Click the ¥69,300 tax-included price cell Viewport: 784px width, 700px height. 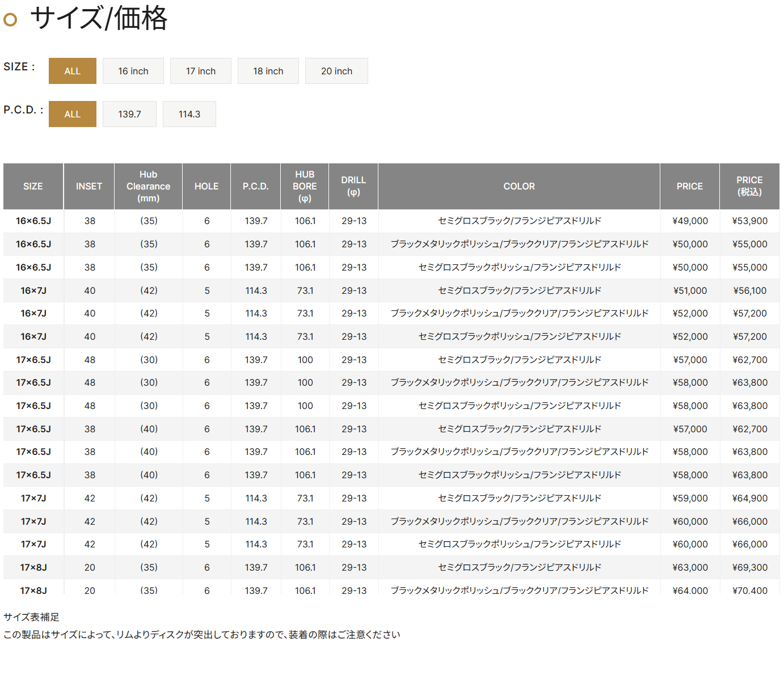click(x=749, y=567)
